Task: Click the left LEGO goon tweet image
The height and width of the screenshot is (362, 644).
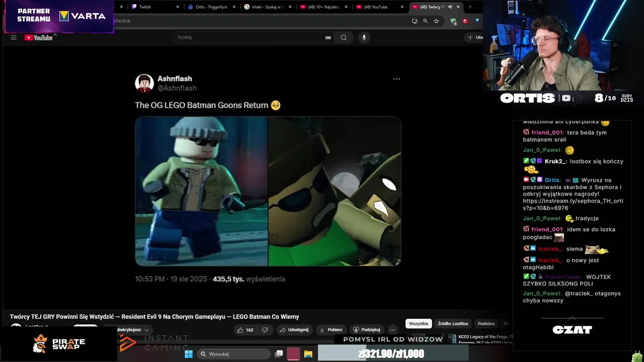Action: point(201,191)
